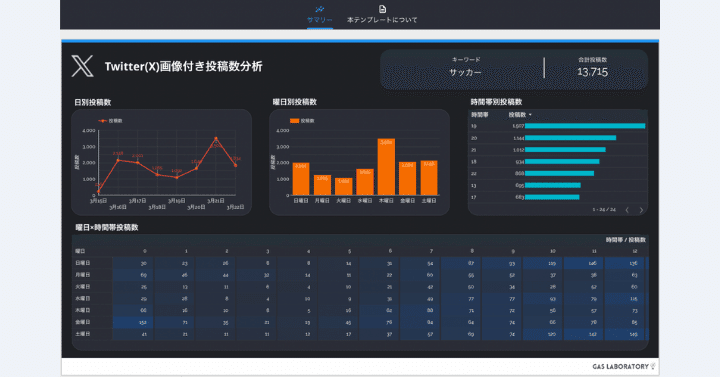
Task: Go to previous page of 時間帯別投稿数 table
Action: (627, 210)
